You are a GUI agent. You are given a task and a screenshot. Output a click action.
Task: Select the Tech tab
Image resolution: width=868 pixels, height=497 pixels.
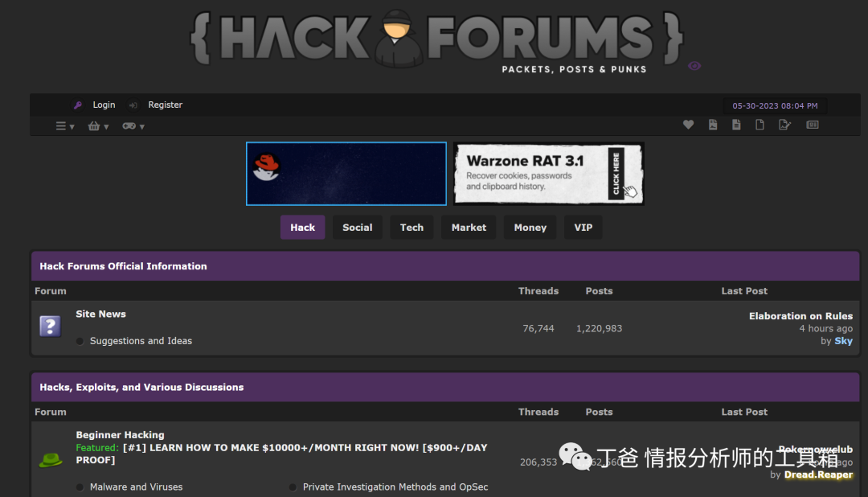point(411,227)
